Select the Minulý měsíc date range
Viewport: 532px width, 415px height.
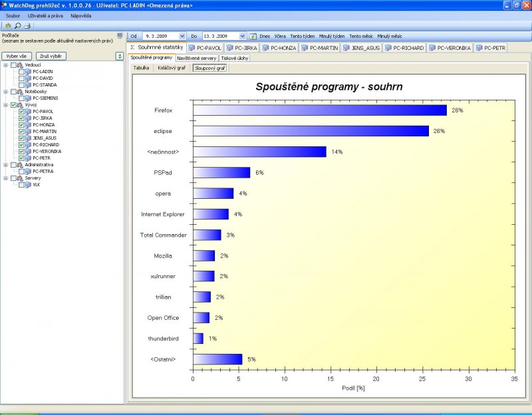coord(390,37)
